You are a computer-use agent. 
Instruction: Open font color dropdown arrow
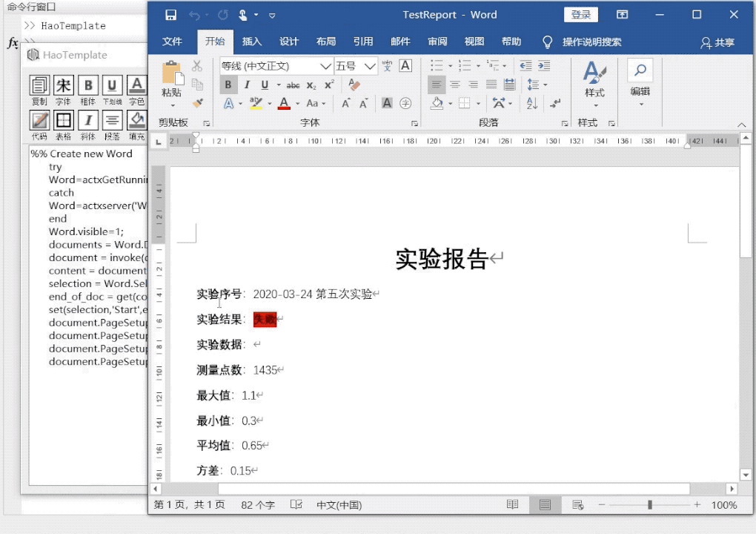tap(297, 104)
